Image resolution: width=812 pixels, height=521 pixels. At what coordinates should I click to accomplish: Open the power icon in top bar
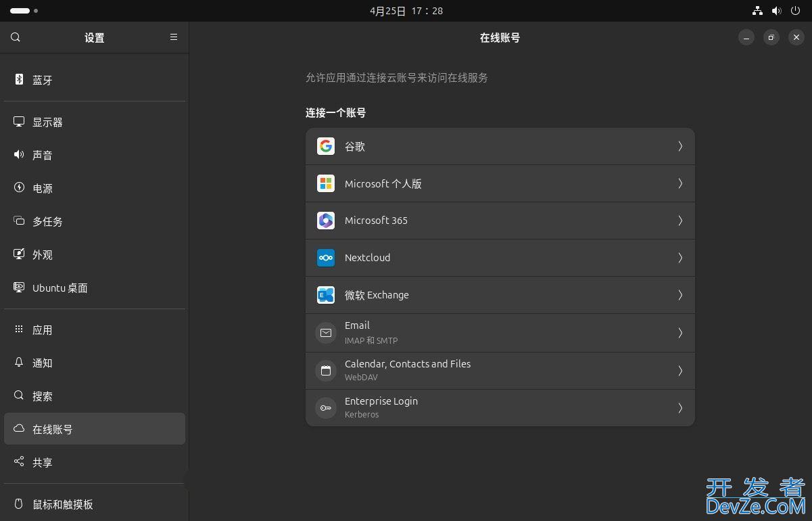point(795,11)
